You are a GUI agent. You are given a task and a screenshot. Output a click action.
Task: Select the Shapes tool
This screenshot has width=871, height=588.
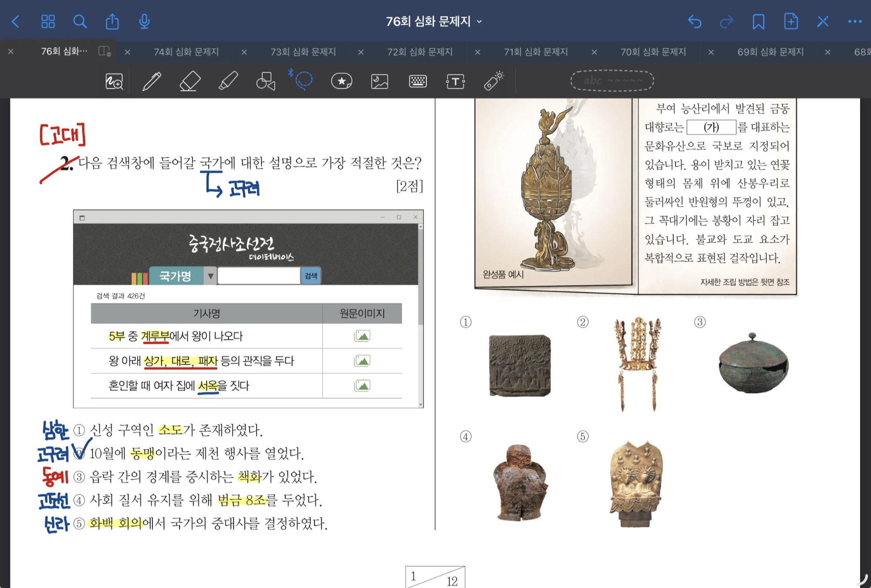(266, 81)
